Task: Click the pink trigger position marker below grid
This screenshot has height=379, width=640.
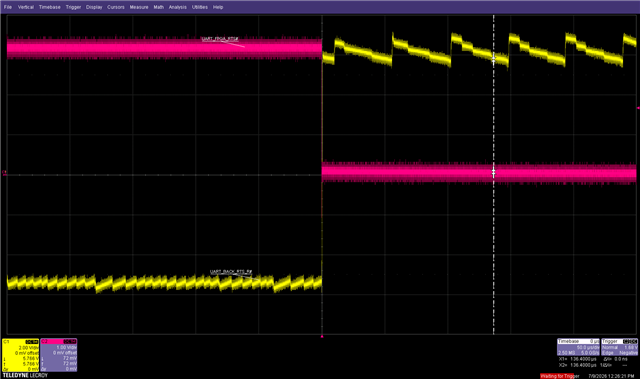Action: 322,337
